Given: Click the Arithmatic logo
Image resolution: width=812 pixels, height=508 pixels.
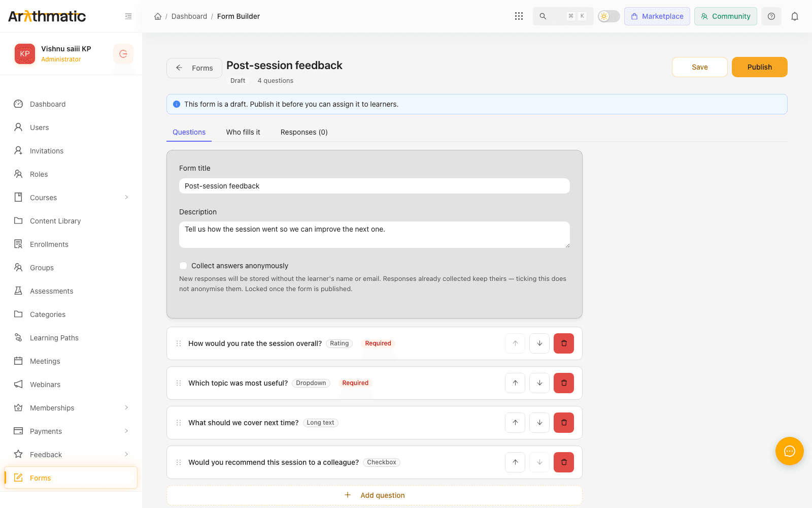Looking at the screenshot, I should [47, 16].
